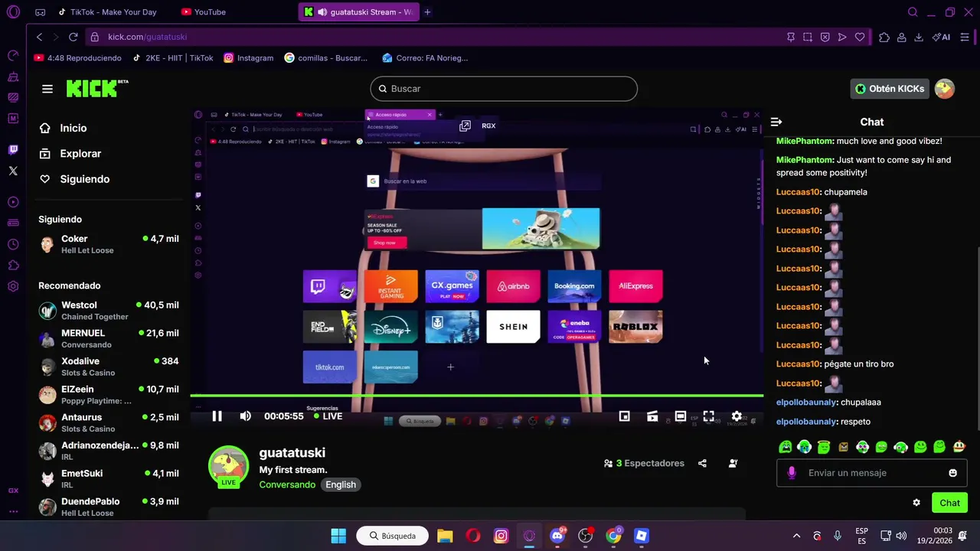The height and width of the screenshot is (551, 980).
Task: Open Westcol's recommended channel
Action: click(109, 311)
